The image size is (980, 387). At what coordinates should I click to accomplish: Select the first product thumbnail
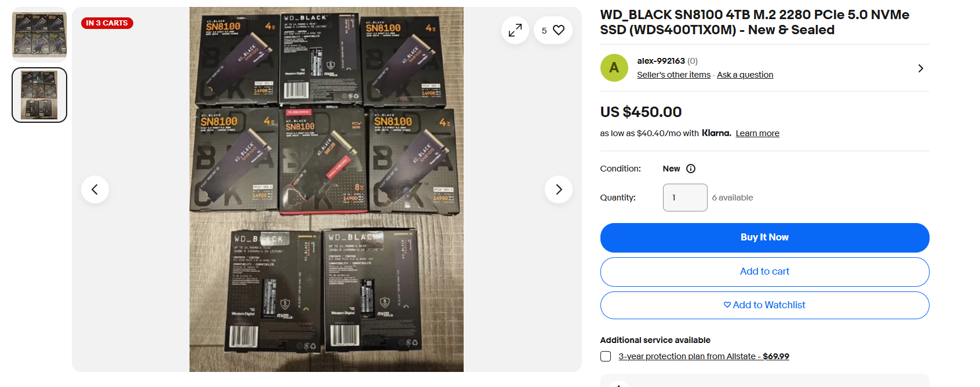(x=39, y=34)
